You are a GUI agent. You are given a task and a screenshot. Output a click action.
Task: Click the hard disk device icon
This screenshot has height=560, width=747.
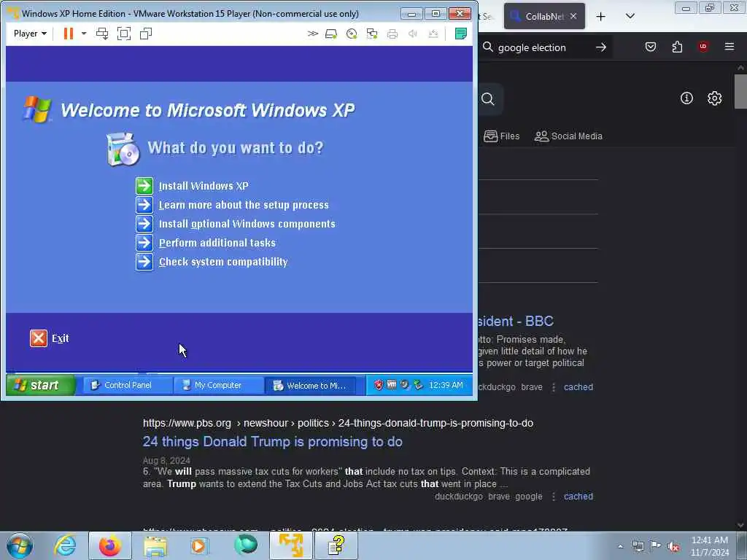(x=331, y=34)
